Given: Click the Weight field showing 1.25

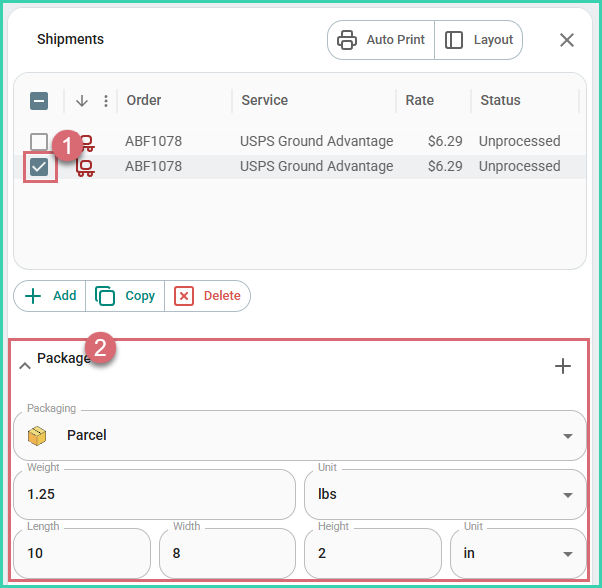Looking at the screenshot, I should pyautogui.click(x=154, y=494).
